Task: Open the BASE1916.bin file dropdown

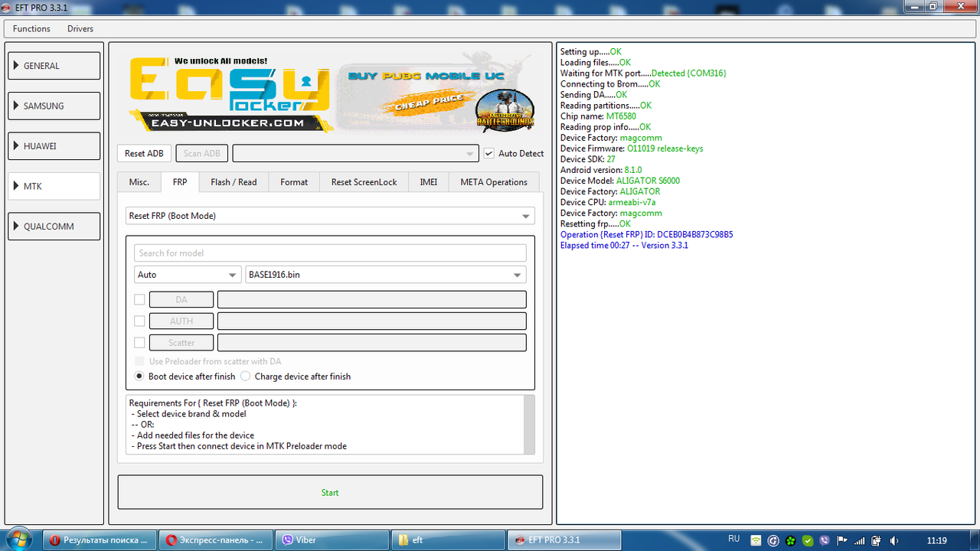Action: click(x=386, y=275)
